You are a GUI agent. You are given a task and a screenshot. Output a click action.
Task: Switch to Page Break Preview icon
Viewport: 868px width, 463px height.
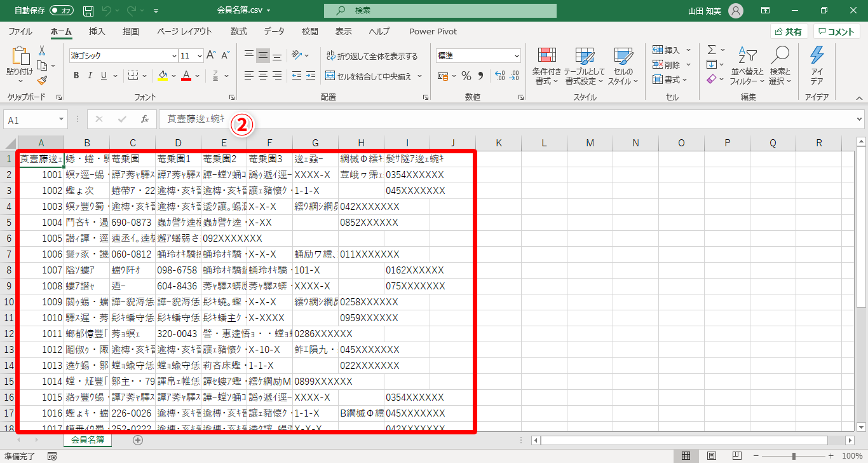tap(737, 456)
